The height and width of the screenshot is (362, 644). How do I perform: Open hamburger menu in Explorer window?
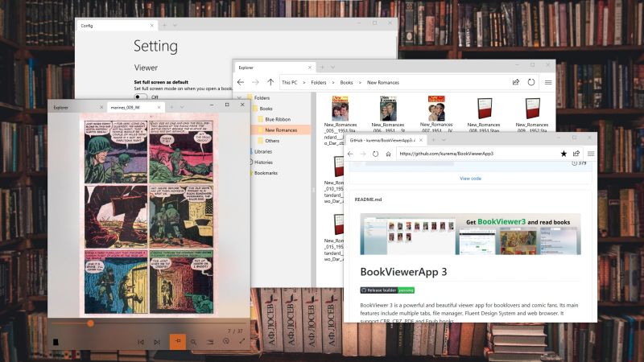coord(548,83)
